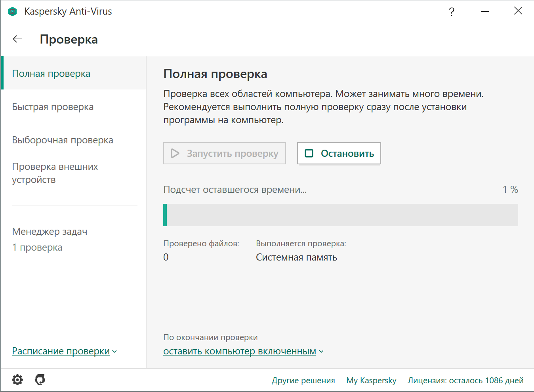Open settings via the gear icon
Viewport: 534px width, 392px height.
click(17, 380)
